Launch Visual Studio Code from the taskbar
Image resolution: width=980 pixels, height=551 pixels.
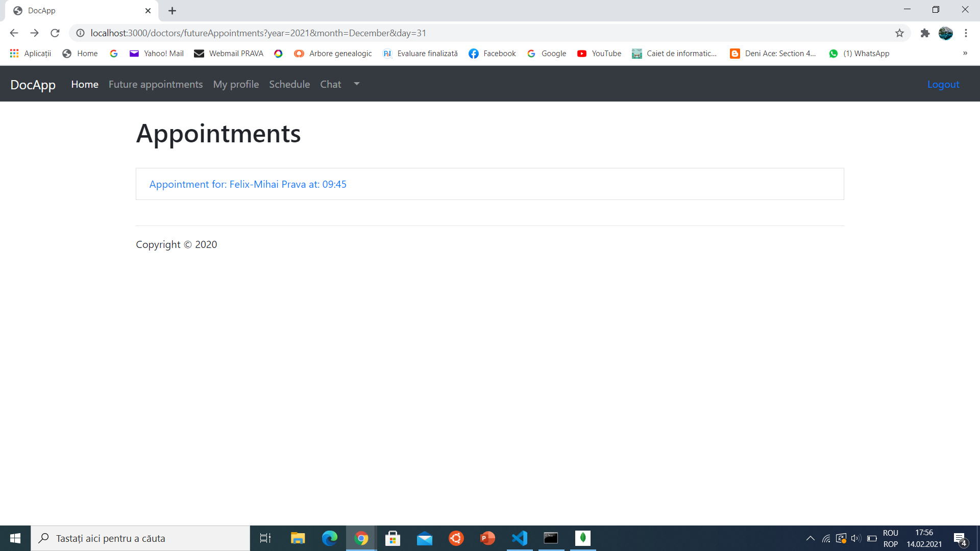point(519,538)
